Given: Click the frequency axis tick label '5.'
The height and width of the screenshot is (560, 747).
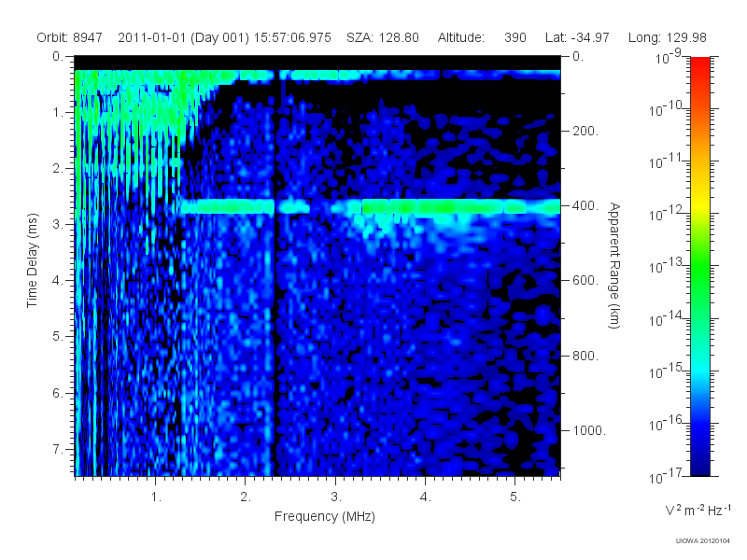Looking at the screenshot, I should (516, 497).
